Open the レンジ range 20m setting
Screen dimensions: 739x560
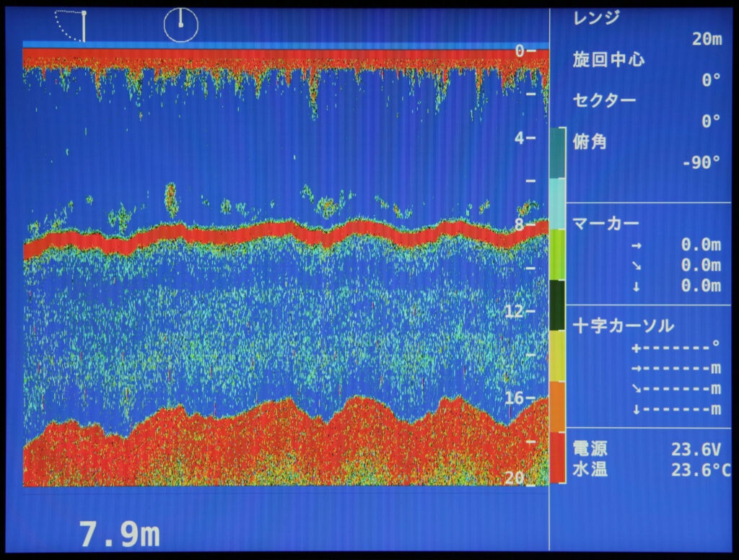tap(706, 40)
